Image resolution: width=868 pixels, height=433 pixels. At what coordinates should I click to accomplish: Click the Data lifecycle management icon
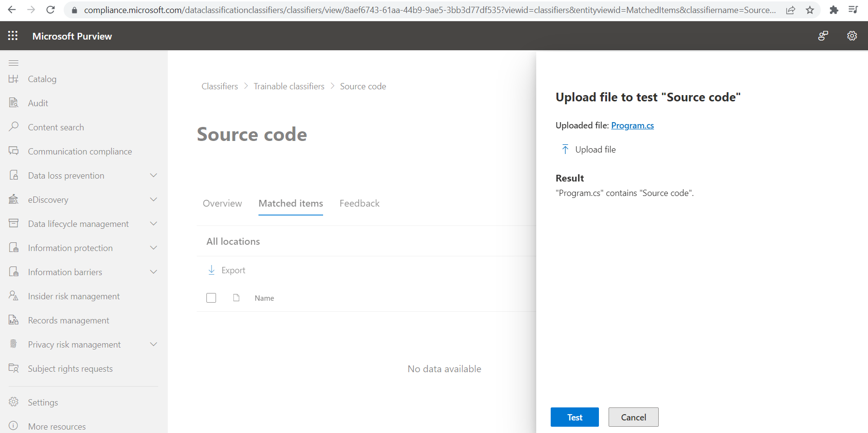coord(14,223)
